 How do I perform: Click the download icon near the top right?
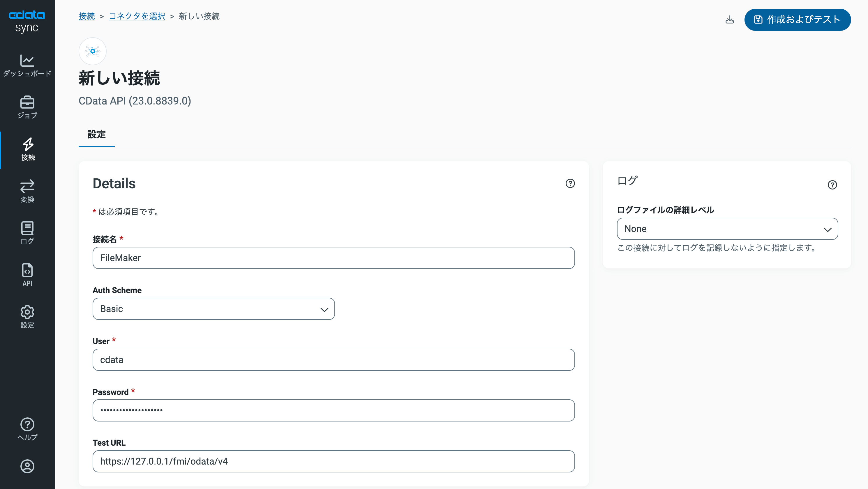[730, 20]
